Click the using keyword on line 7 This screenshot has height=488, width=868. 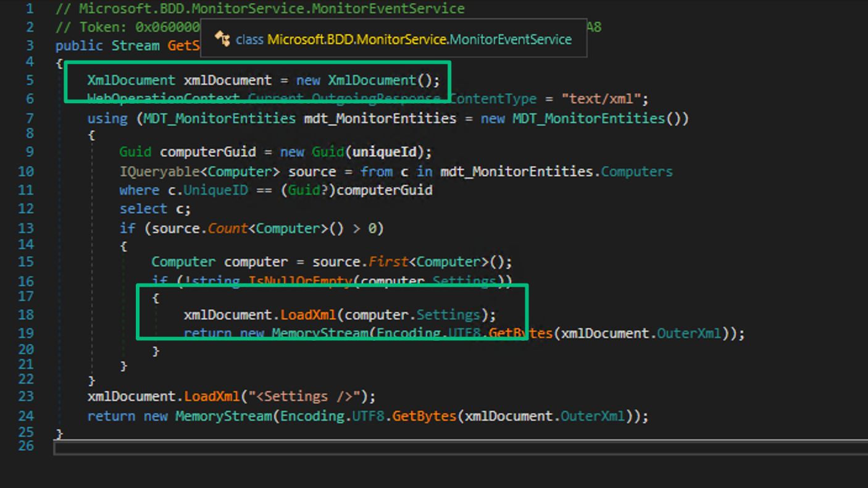click(107, 118)
